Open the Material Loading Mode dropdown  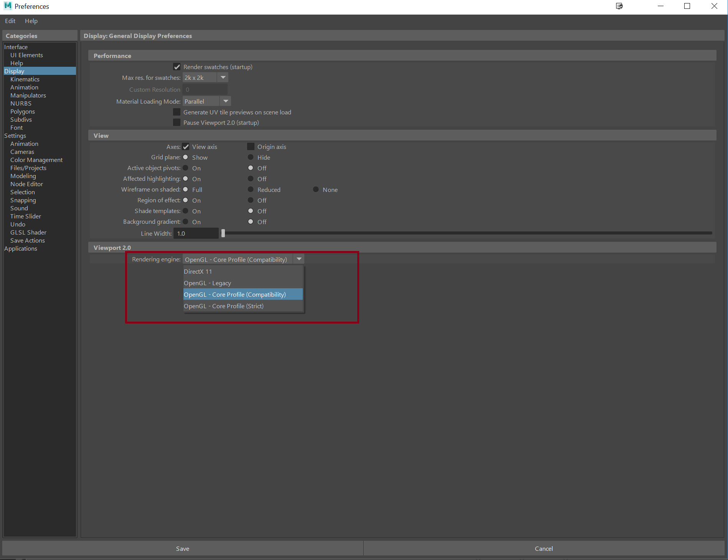(226, 101)
